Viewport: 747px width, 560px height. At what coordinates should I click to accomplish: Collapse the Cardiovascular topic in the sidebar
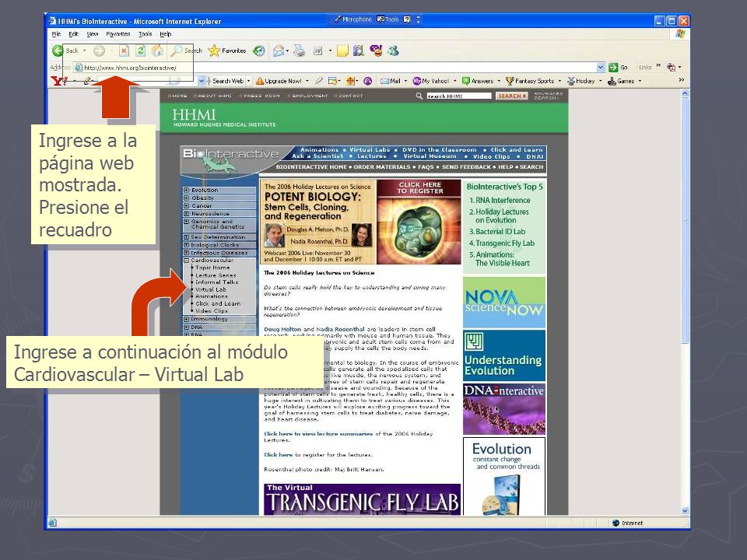(x=186, y=261)
